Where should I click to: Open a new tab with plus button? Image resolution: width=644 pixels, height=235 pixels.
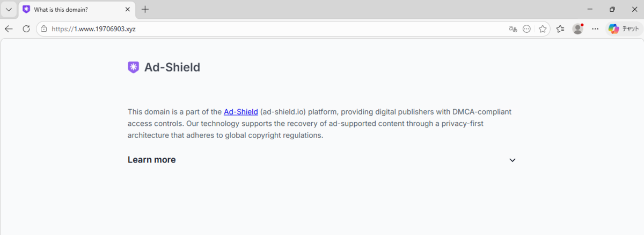145,10
